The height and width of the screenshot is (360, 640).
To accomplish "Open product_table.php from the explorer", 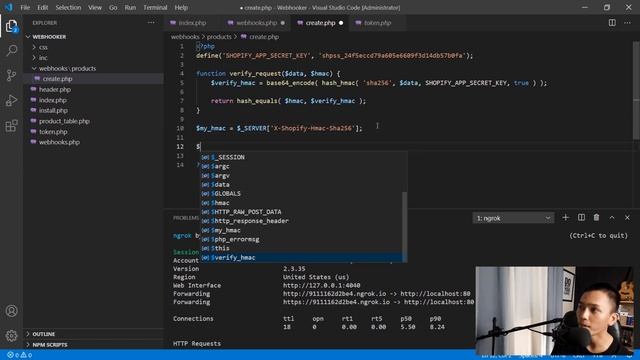I will [x=94, y=121].
